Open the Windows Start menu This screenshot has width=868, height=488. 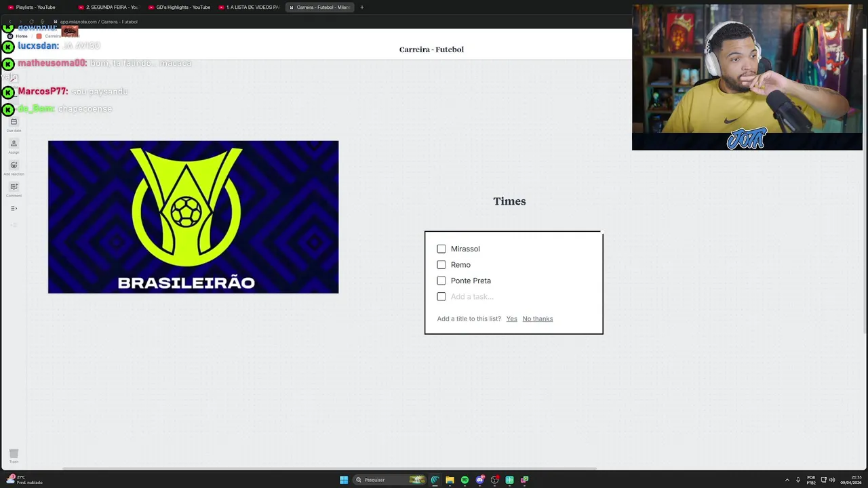(344, 480)
